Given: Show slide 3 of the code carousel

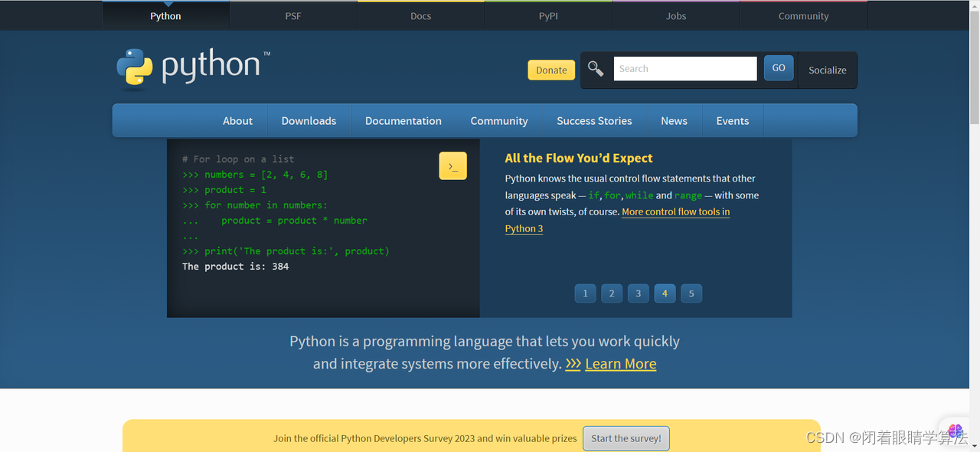Looking at the screenshot, I should tap(639, 293).
